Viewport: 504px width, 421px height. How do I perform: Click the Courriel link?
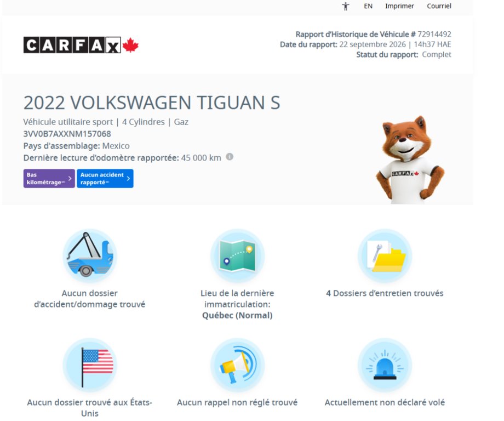[x=439, y=6]
